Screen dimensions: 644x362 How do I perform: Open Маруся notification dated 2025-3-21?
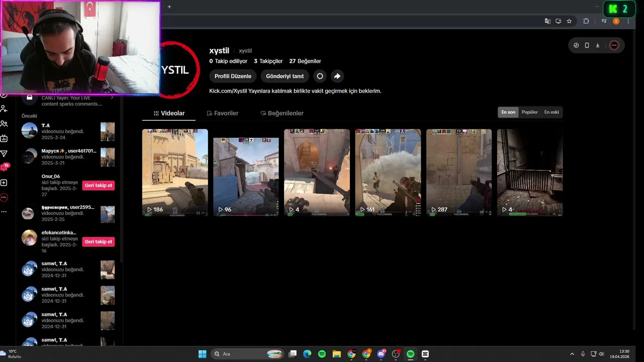pyautogui.click(x=68, y=157)
